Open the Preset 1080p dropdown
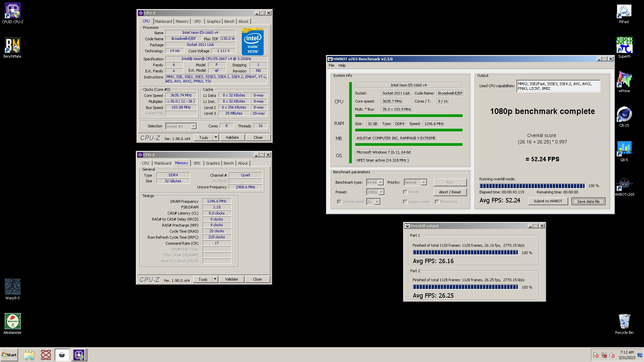This screenshot has height=362, width=644. pos(381,192)
